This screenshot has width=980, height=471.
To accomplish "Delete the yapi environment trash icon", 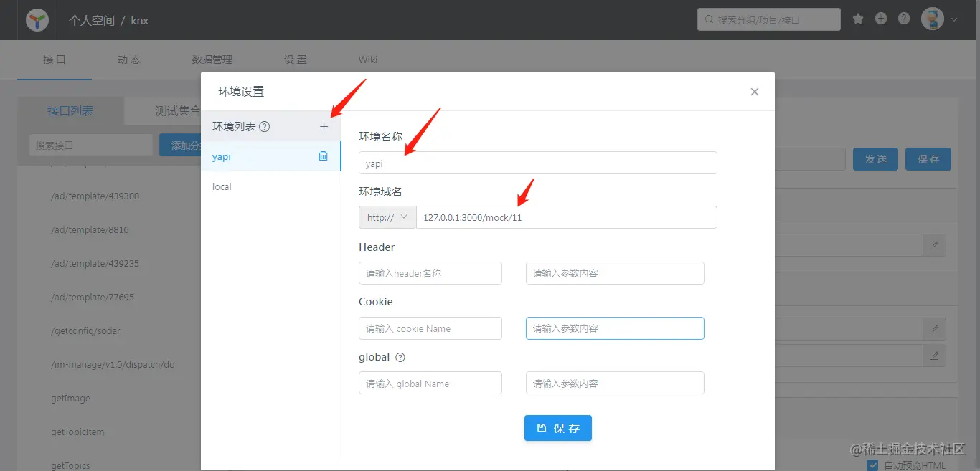I will 323,156.
